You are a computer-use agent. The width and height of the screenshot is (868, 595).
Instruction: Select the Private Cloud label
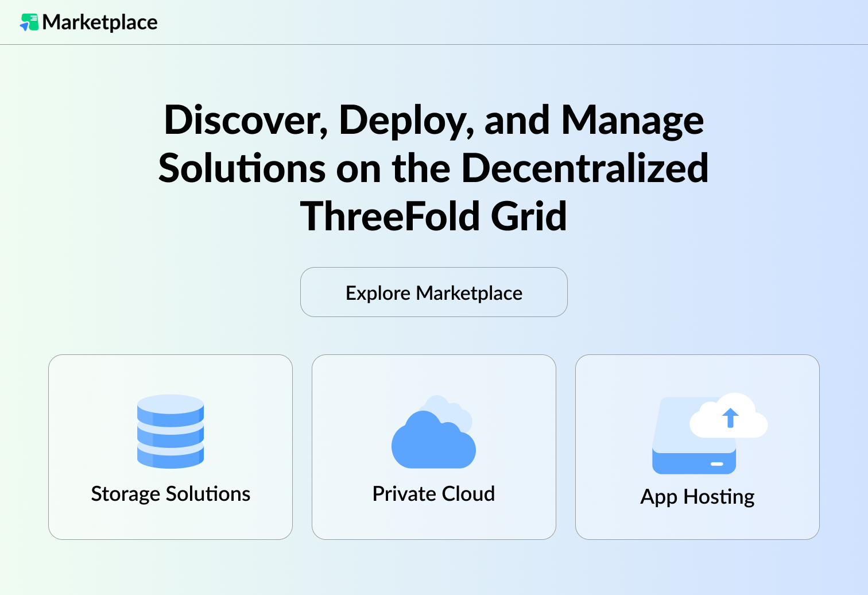pyautogui.click(x=433, y=494)
